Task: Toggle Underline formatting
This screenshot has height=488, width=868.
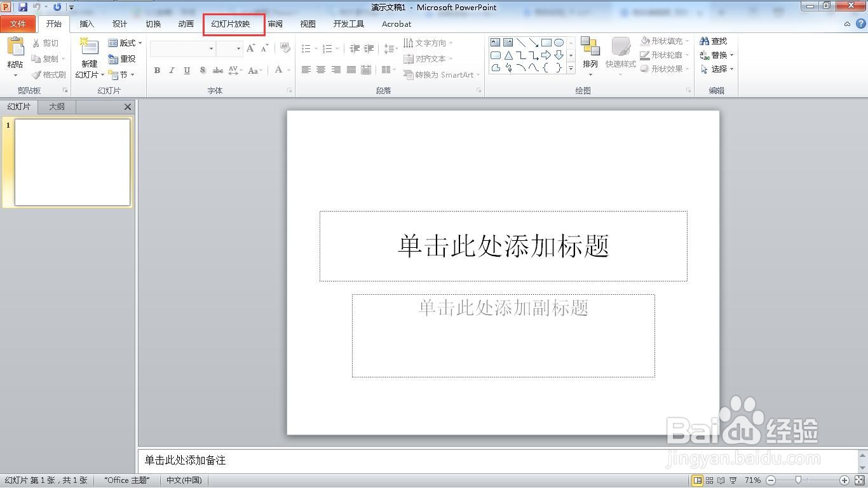Action: (187, 71)
